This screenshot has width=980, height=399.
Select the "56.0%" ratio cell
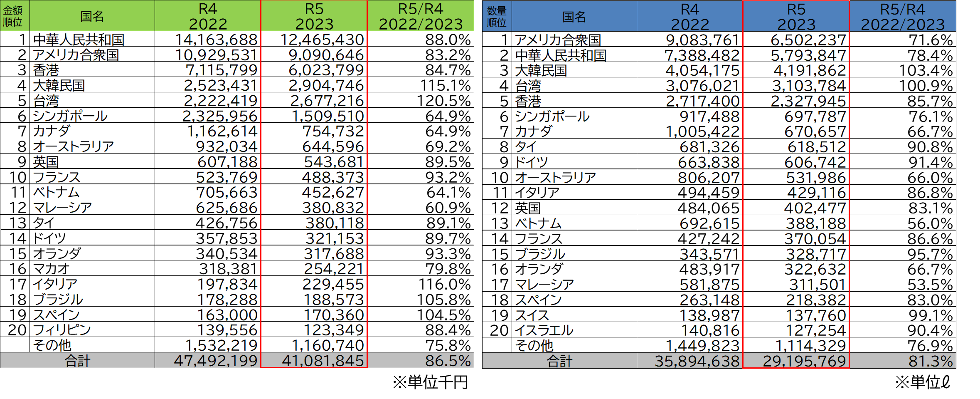903,223
